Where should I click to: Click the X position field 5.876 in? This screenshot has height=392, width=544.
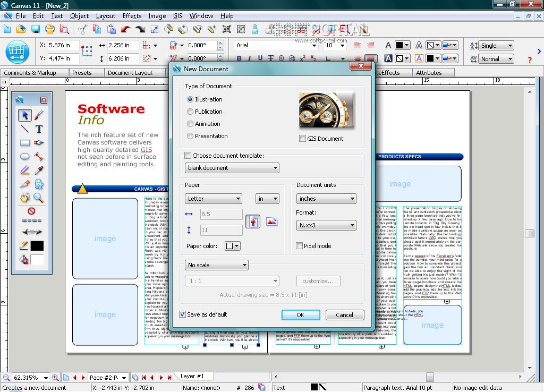(63, 45)
